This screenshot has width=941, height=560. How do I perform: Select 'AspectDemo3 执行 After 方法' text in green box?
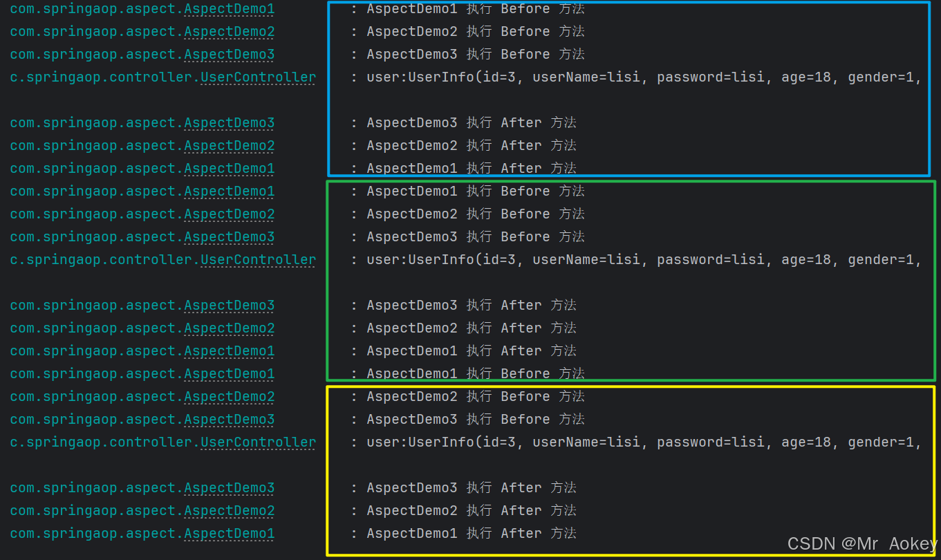[x=472, y=305]
